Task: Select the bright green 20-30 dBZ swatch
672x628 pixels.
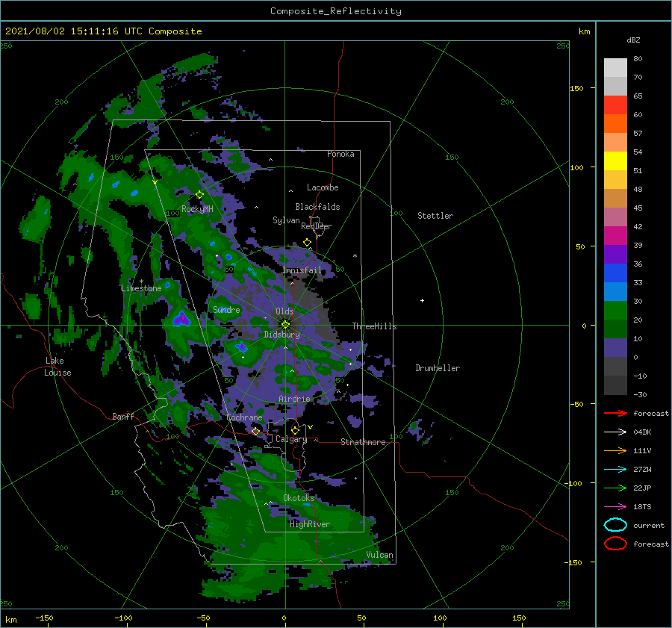Action: (615, 311)
